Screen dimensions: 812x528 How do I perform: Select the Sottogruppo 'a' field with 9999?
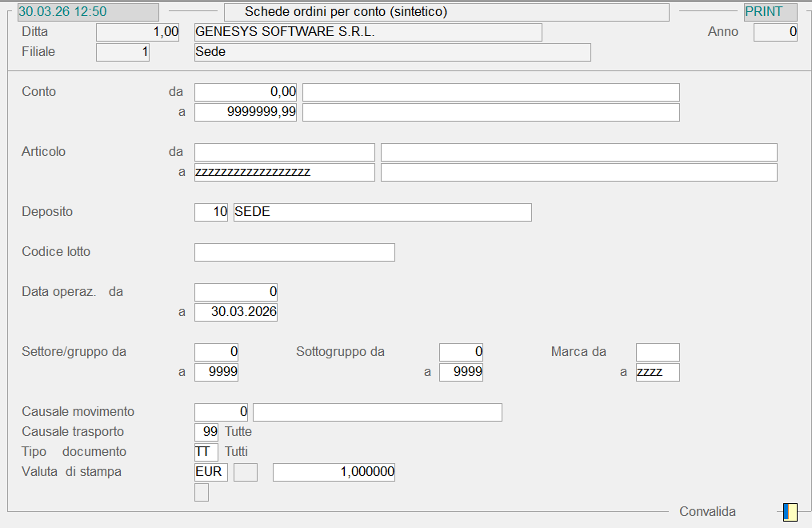point(461,372)
